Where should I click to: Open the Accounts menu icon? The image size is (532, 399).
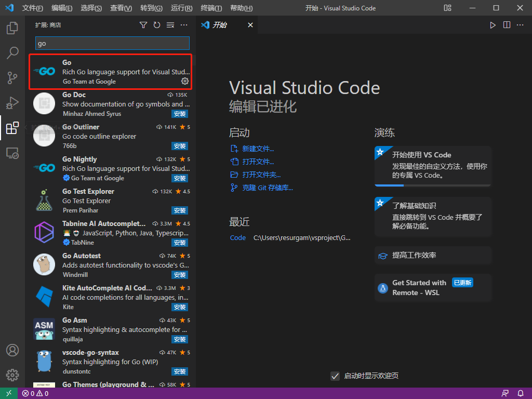pyautogui.click(x=12, y=350)
